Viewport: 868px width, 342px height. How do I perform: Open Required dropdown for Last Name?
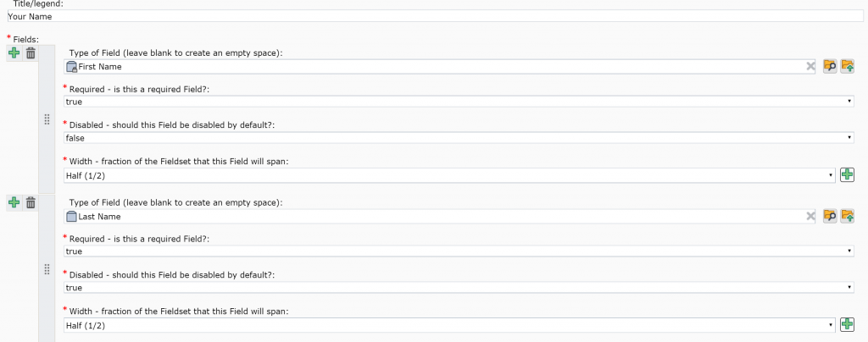tap(459, 251)
